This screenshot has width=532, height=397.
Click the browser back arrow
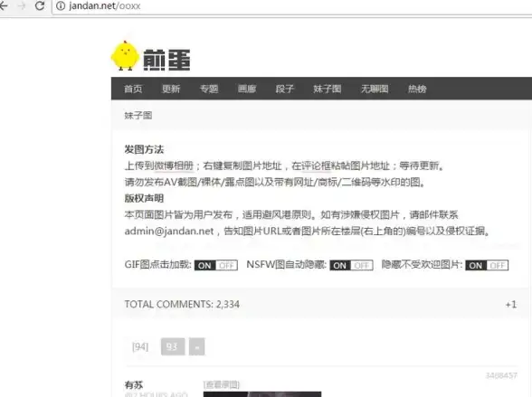click(x=4, y=5)
